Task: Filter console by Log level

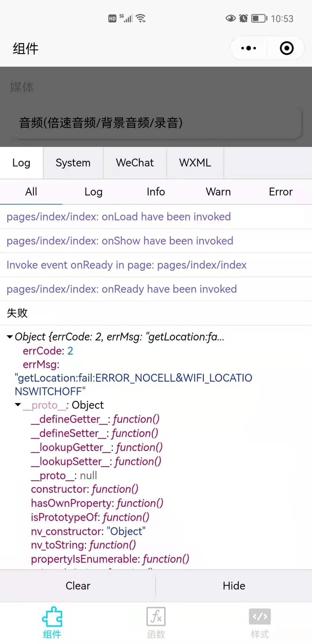Action: tap(94, 192)
